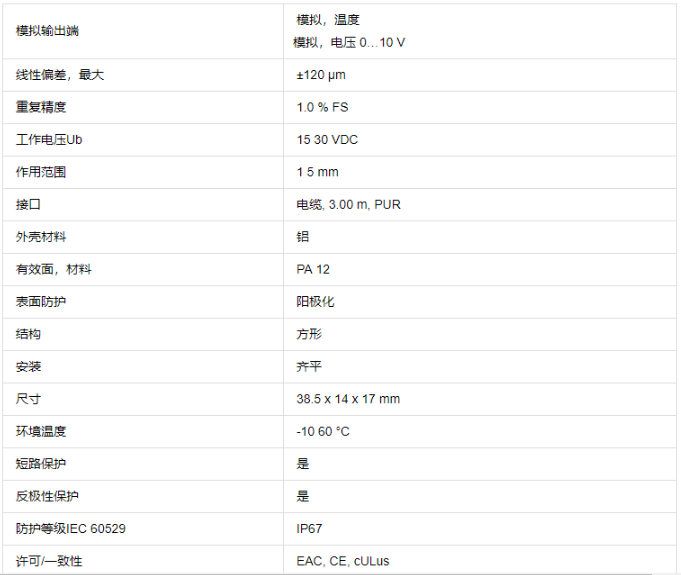This screenshot has width=681, height=575.
Task: Click the 1.0 % FS value
Action: pyautogui.click(x=322, y=107)
